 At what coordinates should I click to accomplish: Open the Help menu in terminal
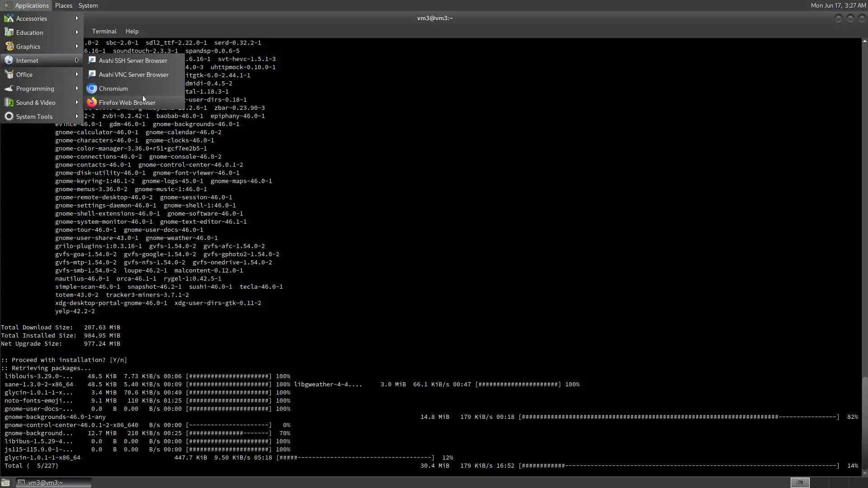click(x=132, y=31)
